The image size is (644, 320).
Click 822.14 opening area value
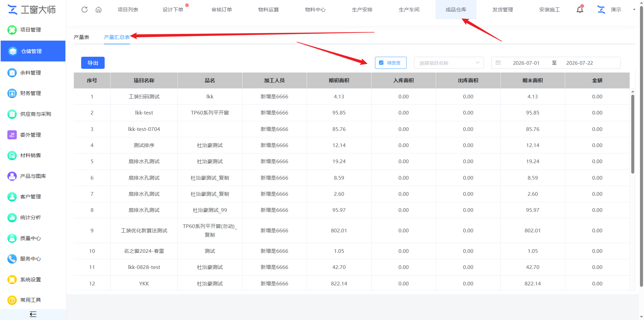(x=339, y=284)
